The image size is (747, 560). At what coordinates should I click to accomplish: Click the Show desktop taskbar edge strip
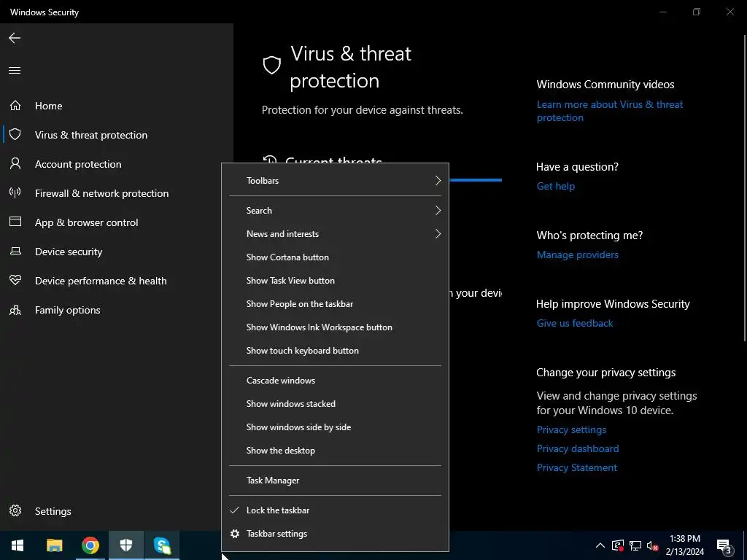pyautogui.click(x=745, y=545)
